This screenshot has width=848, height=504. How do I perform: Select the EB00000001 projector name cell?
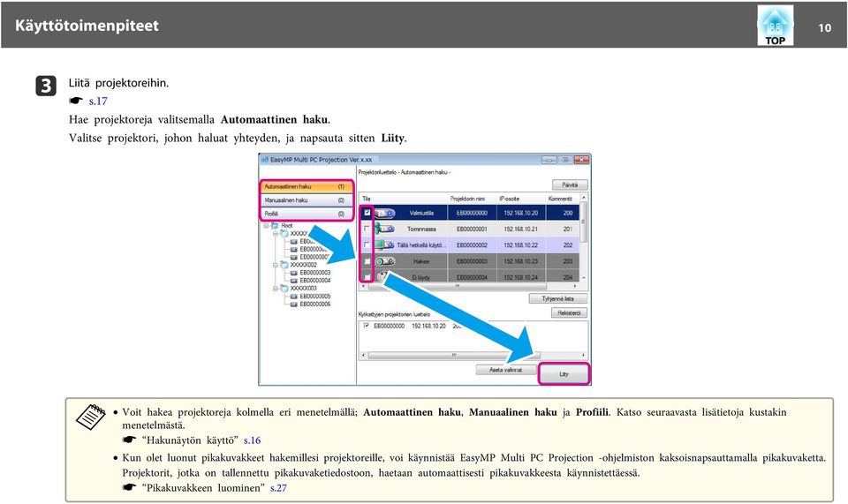click(472, 229)
